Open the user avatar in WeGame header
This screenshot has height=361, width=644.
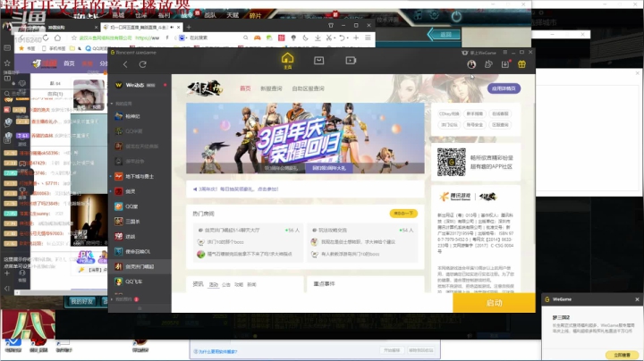pos(471,64)
